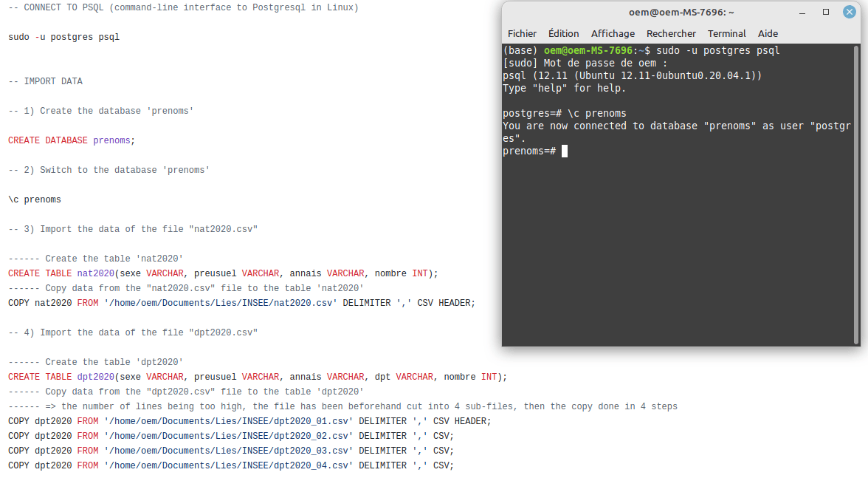868x478 pixels.
Task: Click comment '4) Import the data of the file dpt2020.csv'
Action: 133,332
